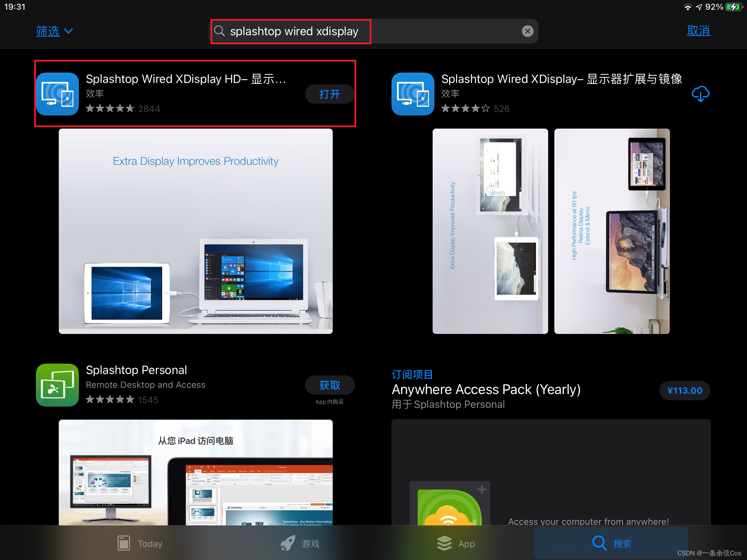Open the Splashtop Personal title
The image size is (747, 560).
[x=136, y=370]
